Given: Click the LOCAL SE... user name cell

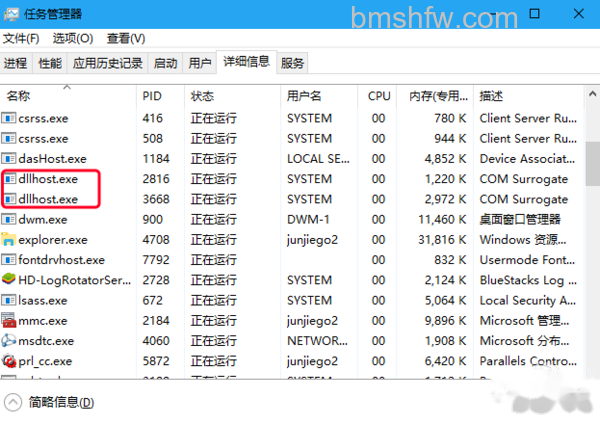Looking at the screenshot, I should point(318,159).
